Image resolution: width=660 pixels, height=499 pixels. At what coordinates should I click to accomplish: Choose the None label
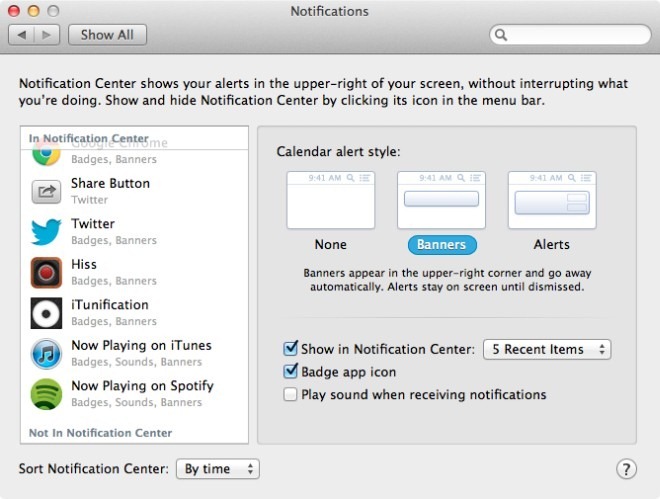[x=331, y=244]
